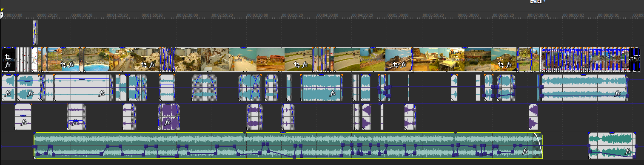
Task: Select small event on top track near 00:00:29:29
Action: click(x=35, y=32)
